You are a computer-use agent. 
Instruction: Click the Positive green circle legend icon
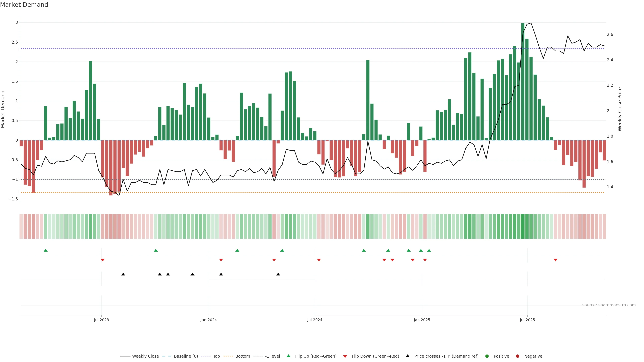coord(487,356)
